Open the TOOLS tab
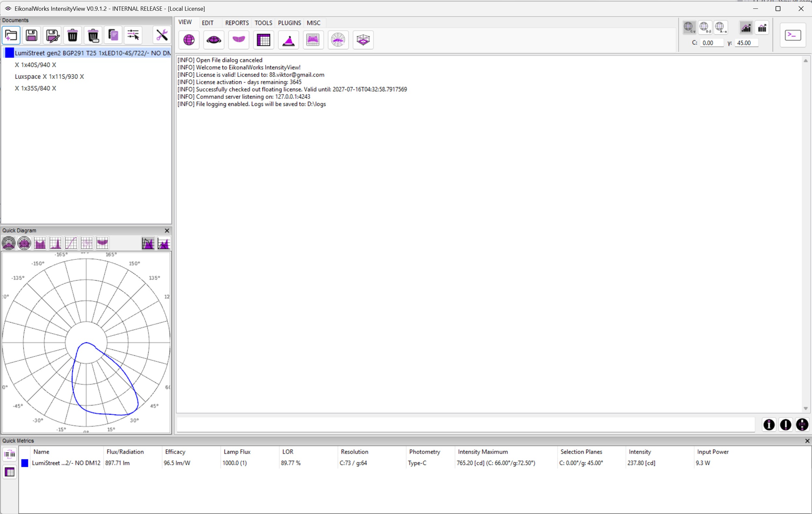This screenshot has width=812, height=514. [x=264, y=23]
